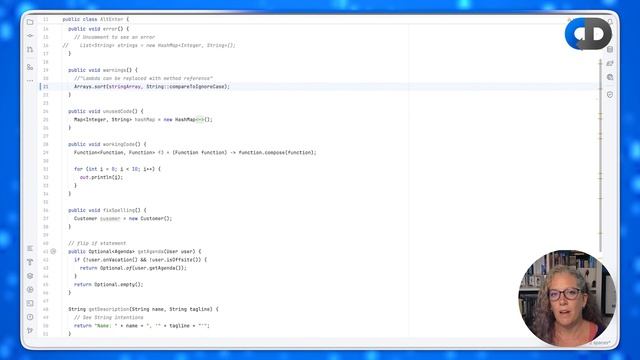640x360 pixels.
Task: Open the Commit tool window icon
Action: pyautogui.click(x=30, y=36)
